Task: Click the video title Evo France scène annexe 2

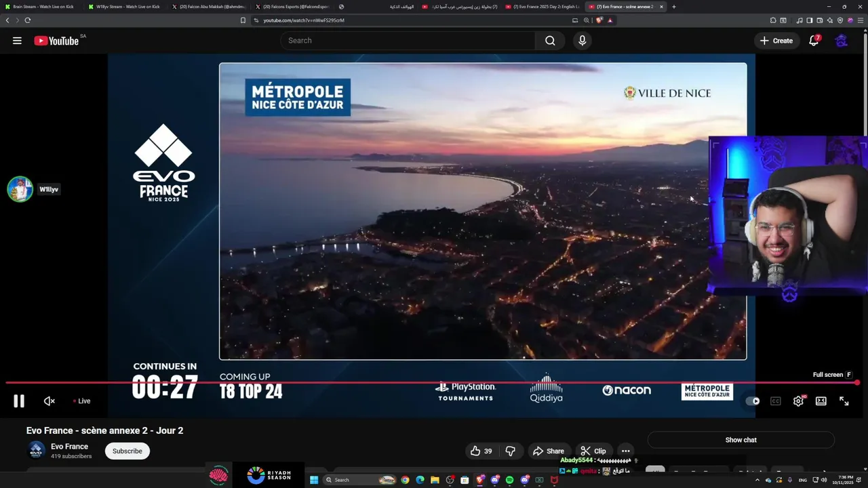Action: (105, 430)
